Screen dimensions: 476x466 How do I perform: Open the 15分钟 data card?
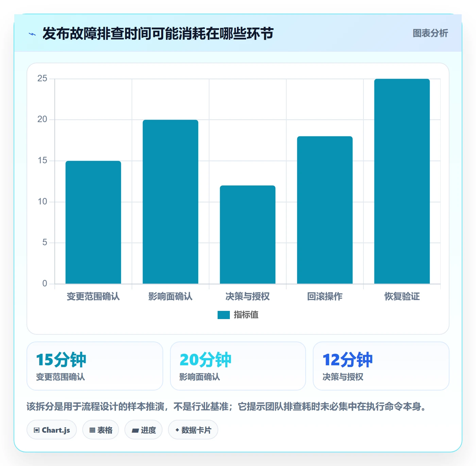tap(95, 366)
